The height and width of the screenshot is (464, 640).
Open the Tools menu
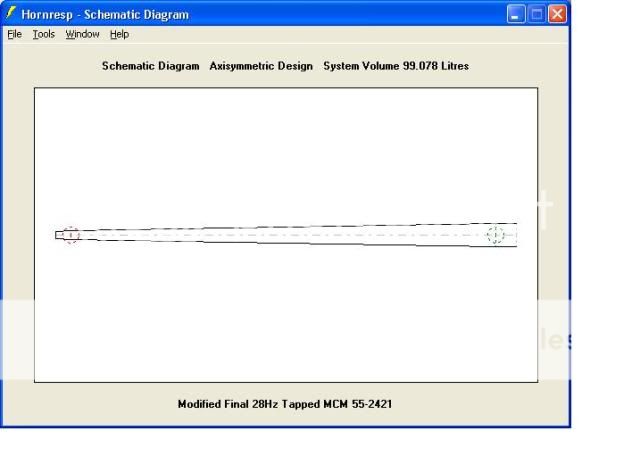tap(44, 34)
